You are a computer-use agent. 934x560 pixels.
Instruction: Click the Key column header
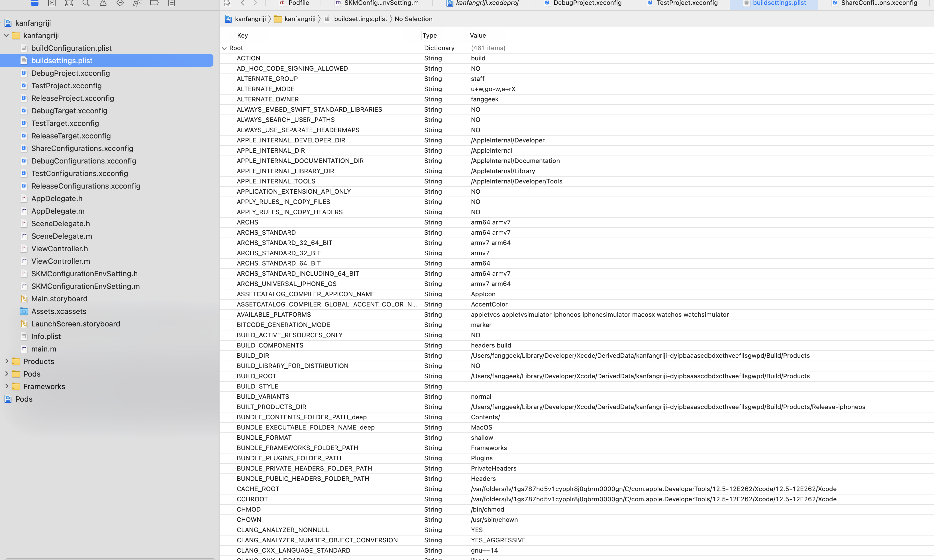pyautogui.click(x=242, y=36)
